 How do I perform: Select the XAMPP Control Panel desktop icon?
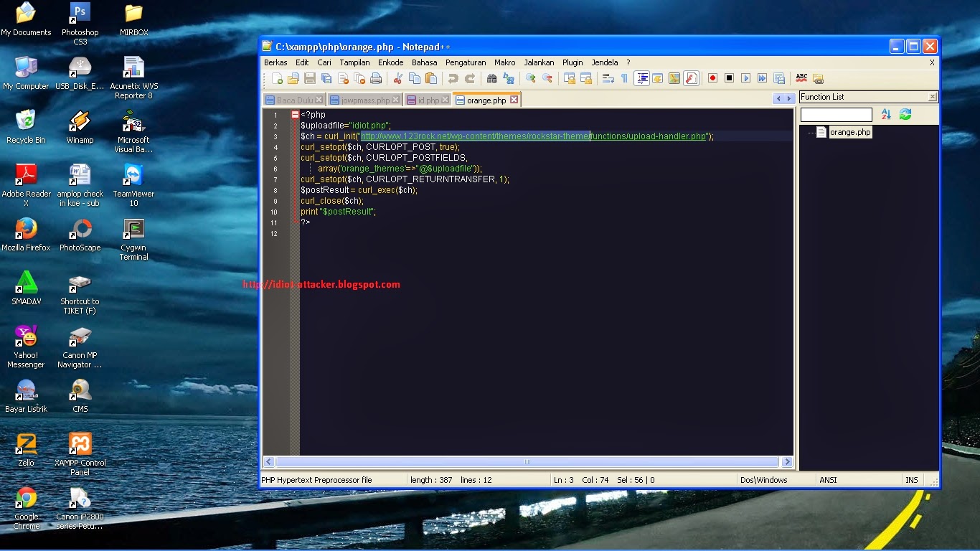(x=80, y=454)
